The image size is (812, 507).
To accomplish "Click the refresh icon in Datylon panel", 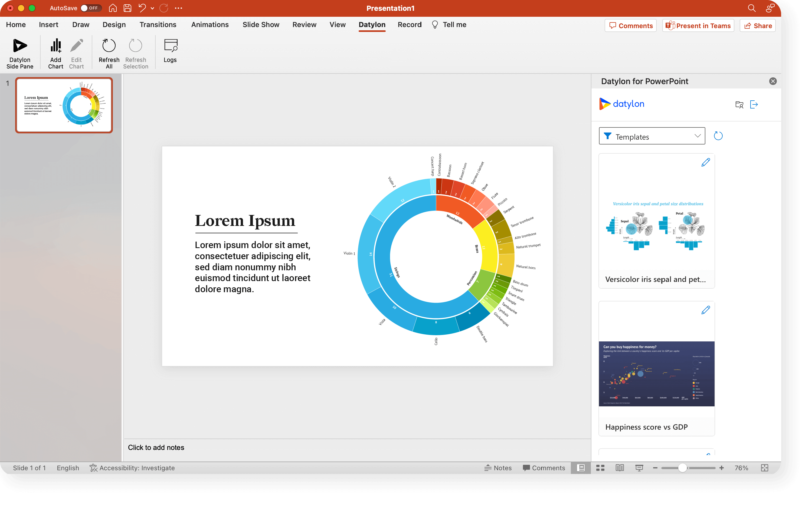I will click(718, 136).
